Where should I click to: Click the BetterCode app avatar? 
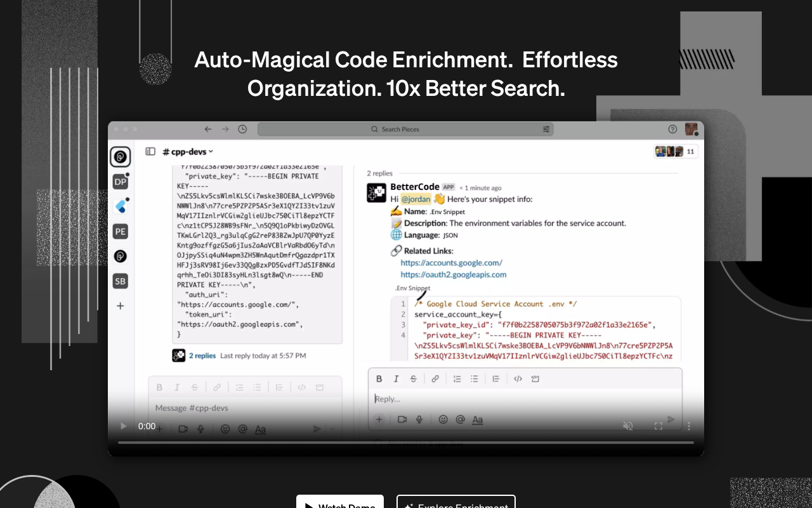(x=377, y=193)
